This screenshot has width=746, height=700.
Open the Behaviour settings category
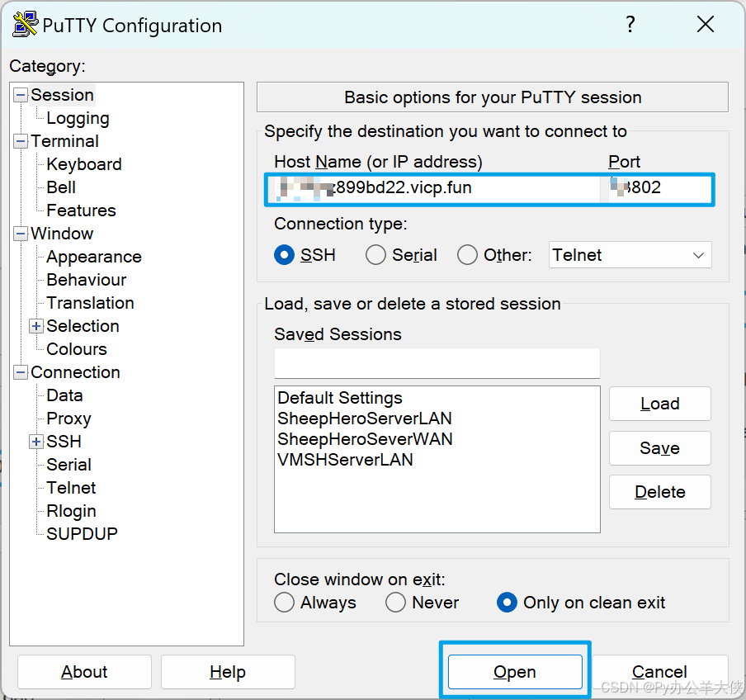[x=87, y=280]
